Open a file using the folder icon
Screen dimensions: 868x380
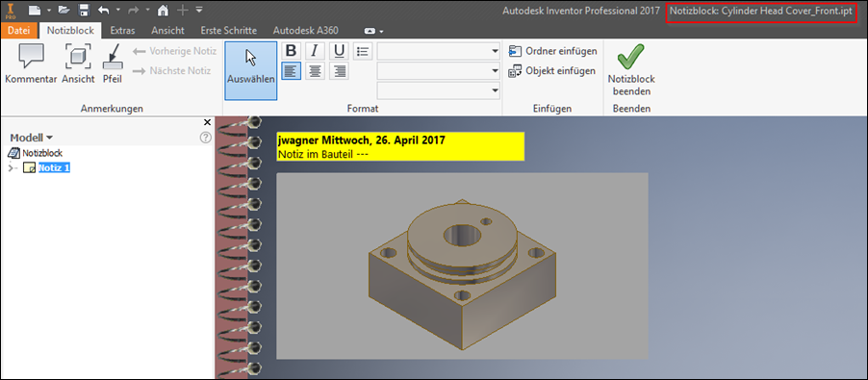[64, 10]
